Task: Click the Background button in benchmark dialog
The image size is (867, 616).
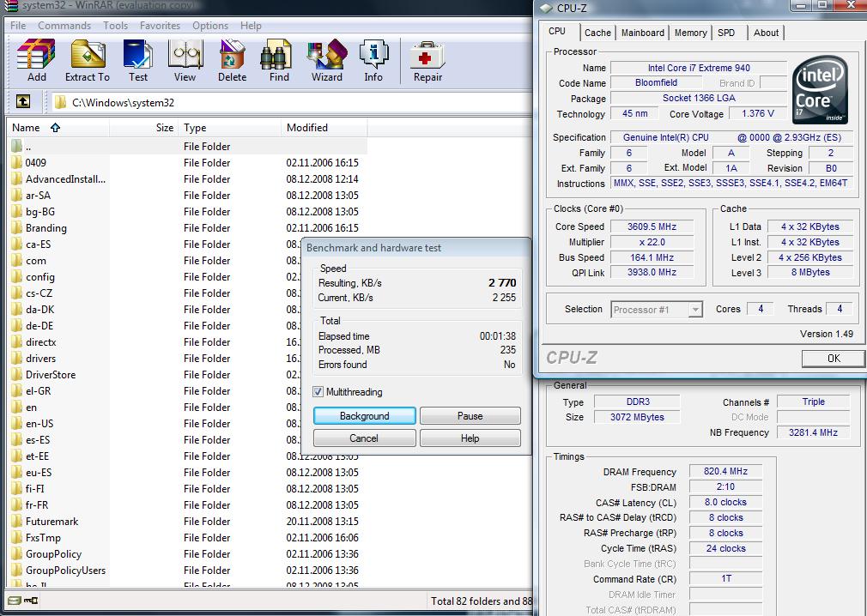Action: [x=364, y=416]
